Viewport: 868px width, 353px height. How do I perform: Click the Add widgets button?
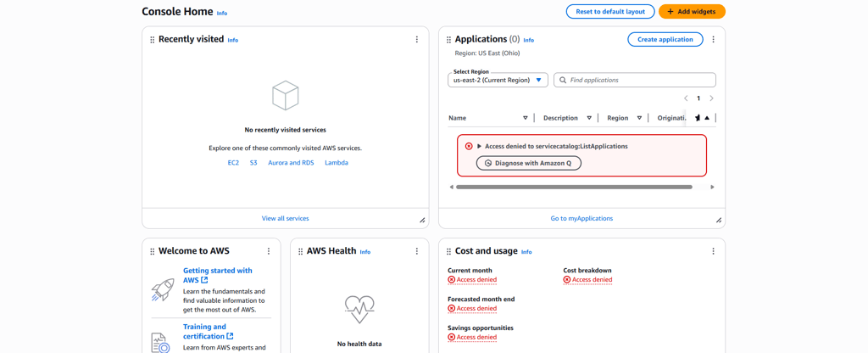[692, 12]
